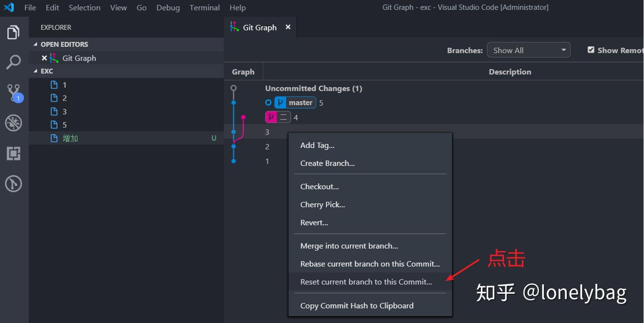Open the Explorer view in activity bar
The image size is (644, 323).
tap(14, 32)
